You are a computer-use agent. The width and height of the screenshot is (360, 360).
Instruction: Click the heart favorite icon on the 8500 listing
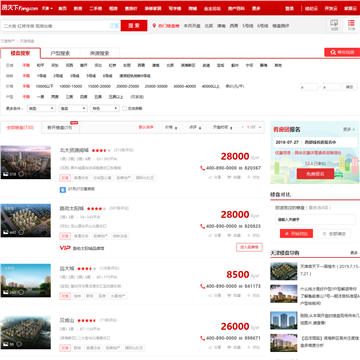point(229,295)
